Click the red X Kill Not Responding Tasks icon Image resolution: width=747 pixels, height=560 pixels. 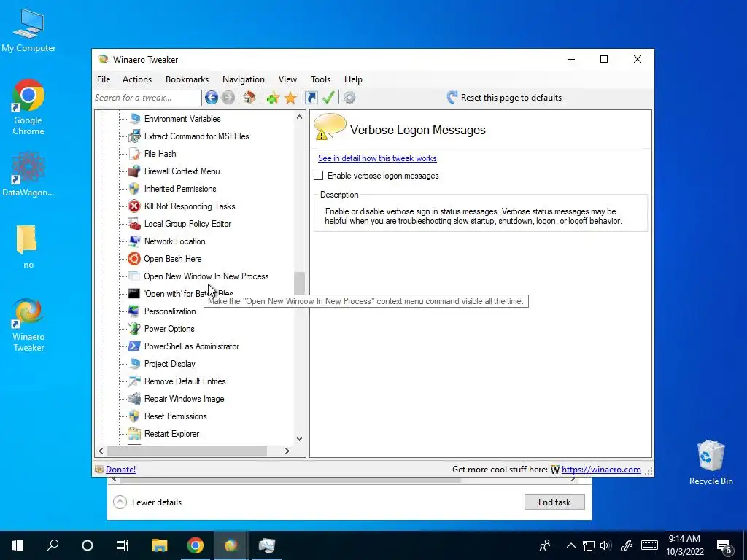click(x=135, y=206)
